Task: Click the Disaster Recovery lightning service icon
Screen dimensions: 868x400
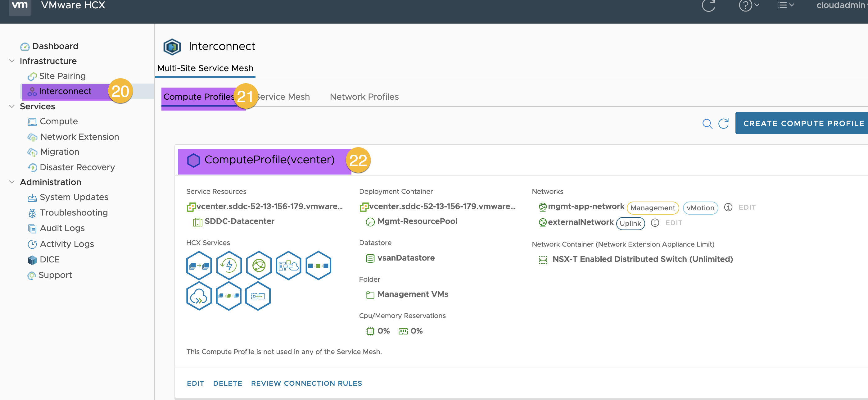Action: [229, 265]
